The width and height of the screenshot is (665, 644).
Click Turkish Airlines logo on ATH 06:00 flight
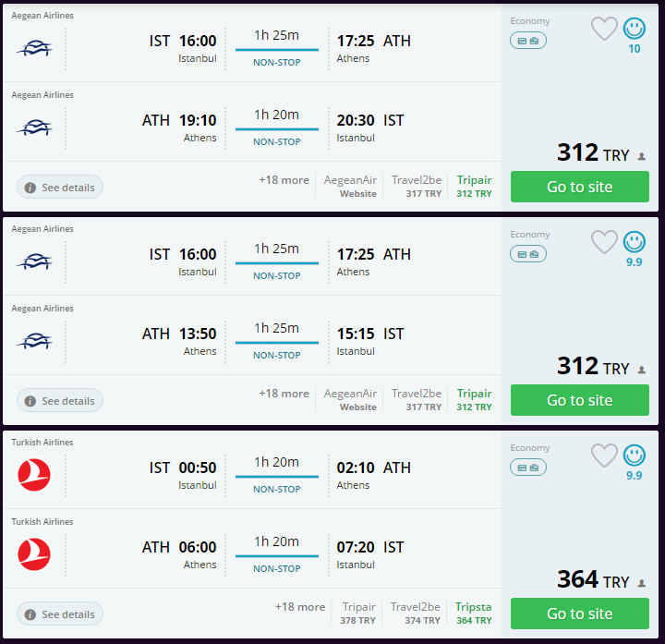[x=34, y=554]
